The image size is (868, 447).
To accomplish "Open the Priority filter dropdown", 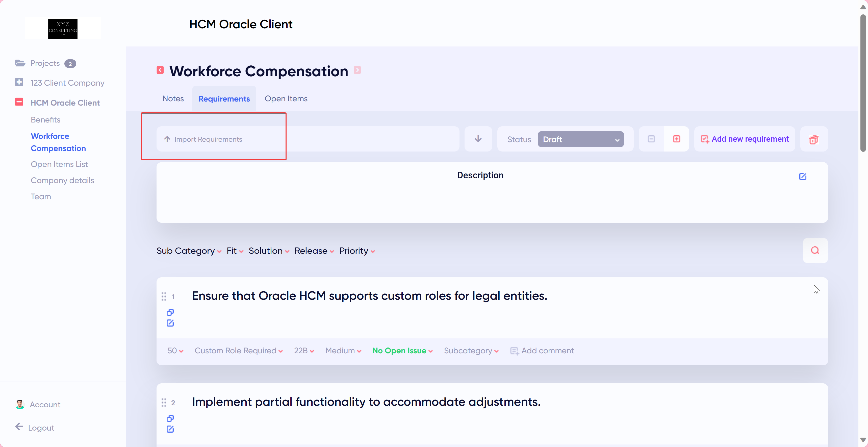I will (x=357, y=251).
